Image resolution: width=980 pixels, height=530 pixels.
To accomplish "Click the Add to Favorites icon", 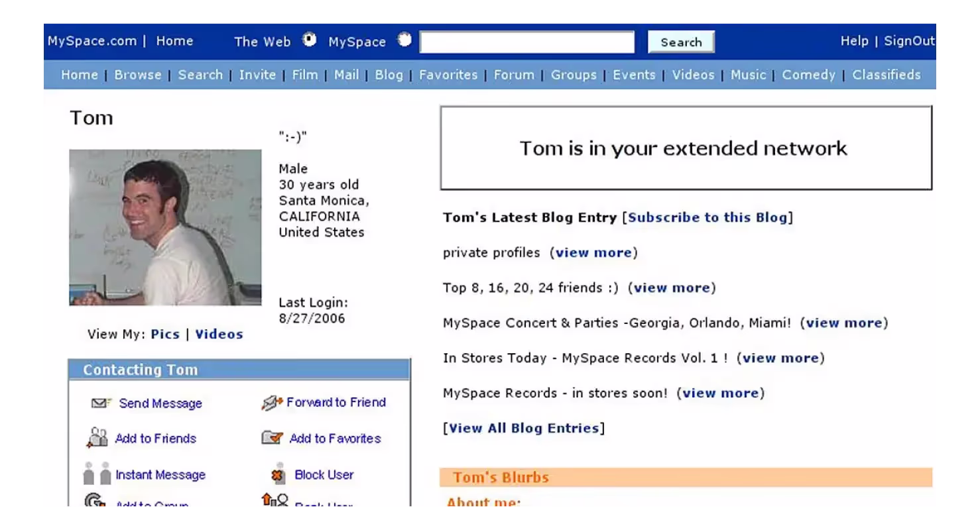I will pos(272,438).
